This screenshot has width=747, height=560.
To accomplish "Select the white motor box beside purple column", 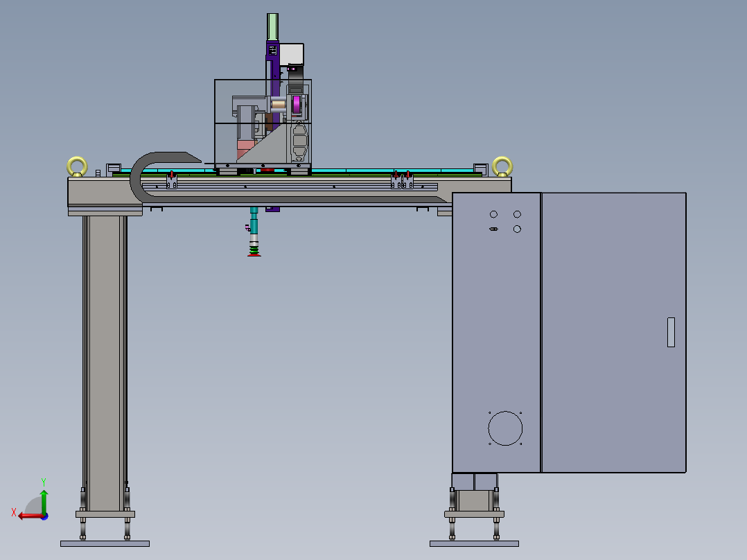I will click(292, 53).
